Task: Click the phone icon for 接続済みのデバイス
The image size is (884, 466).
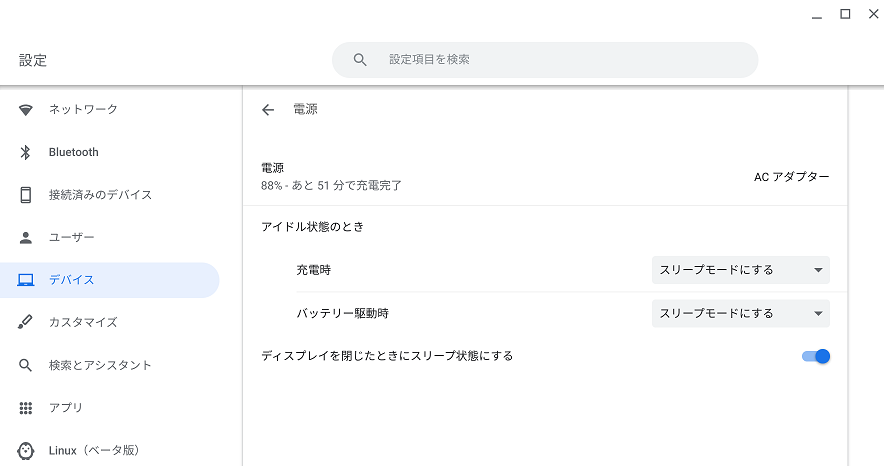Action: tap(25, 195)
